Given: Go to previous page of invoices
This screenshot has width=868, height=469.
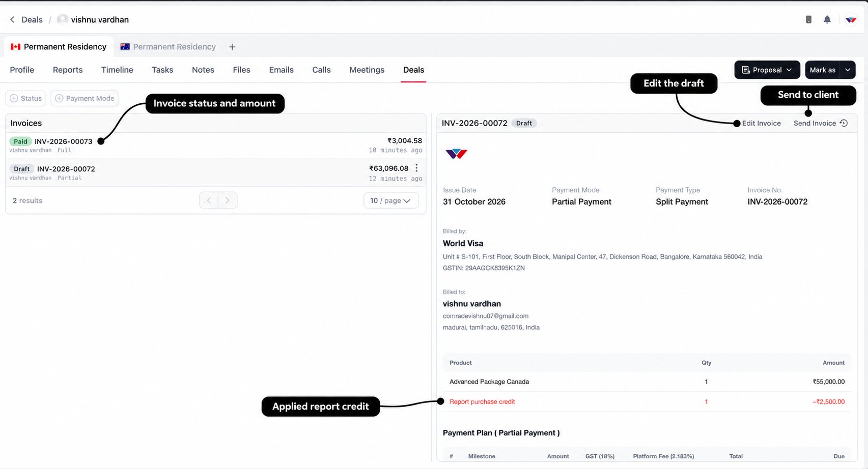Looking at the screenshot, I should (x=209, y=200).
